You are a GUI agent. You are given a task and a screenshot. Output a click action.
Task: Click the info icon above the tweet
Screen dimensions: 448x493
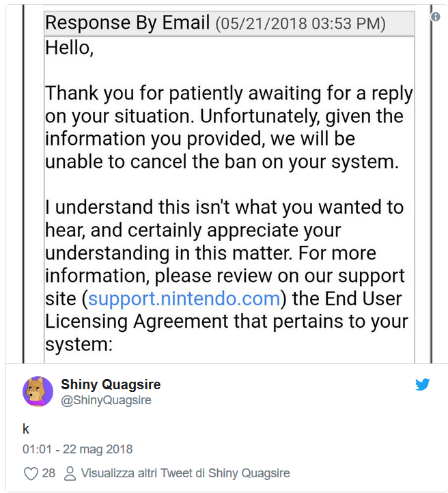click(x=436, y=17)
